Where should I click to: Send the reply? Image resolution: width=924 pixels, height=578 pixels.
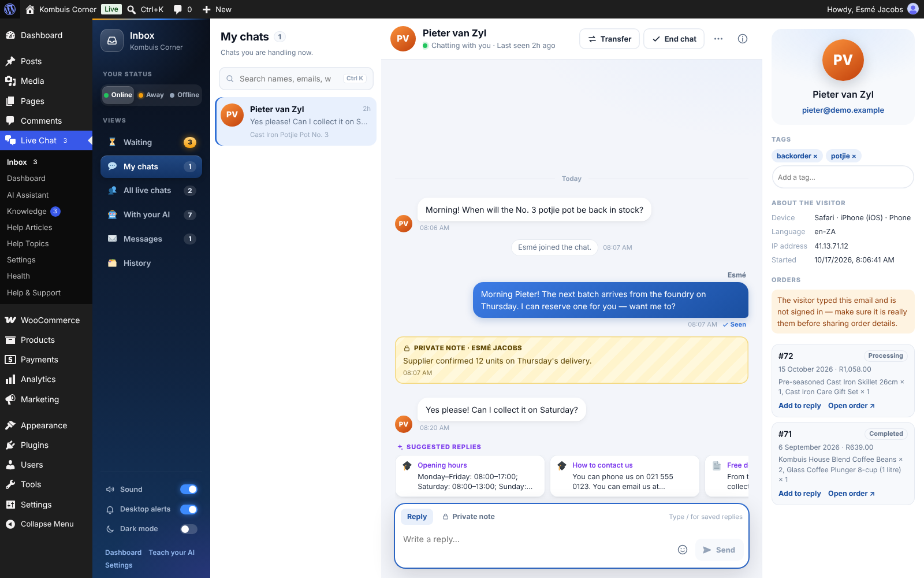pos(719,550)
